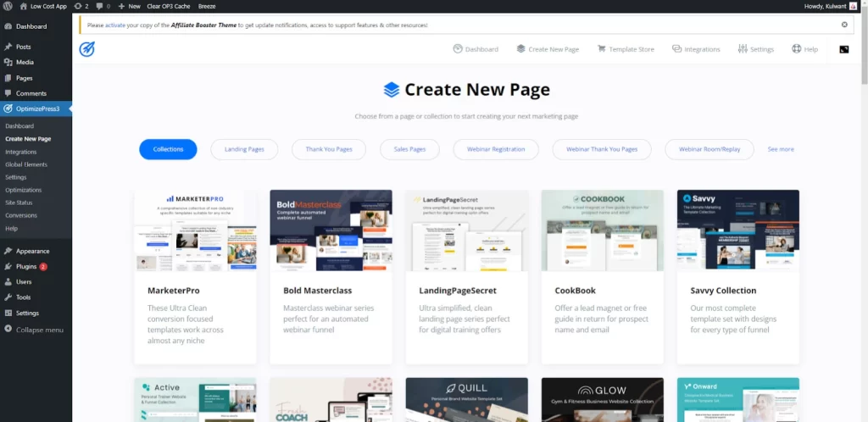Click the Settings sliders icon in top navigation
Screen dimensions: 868x422
point(743,48)
